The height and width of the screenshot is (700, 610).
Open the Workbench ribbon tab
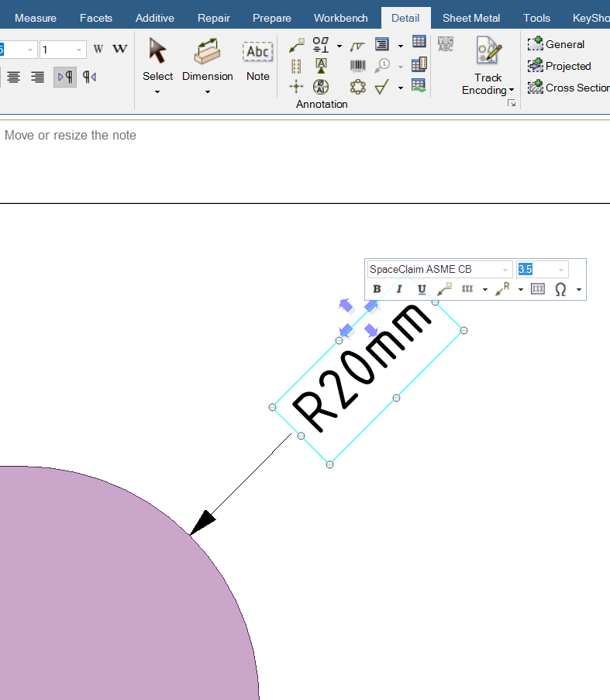pyautogui.click(x=340, y=18)
